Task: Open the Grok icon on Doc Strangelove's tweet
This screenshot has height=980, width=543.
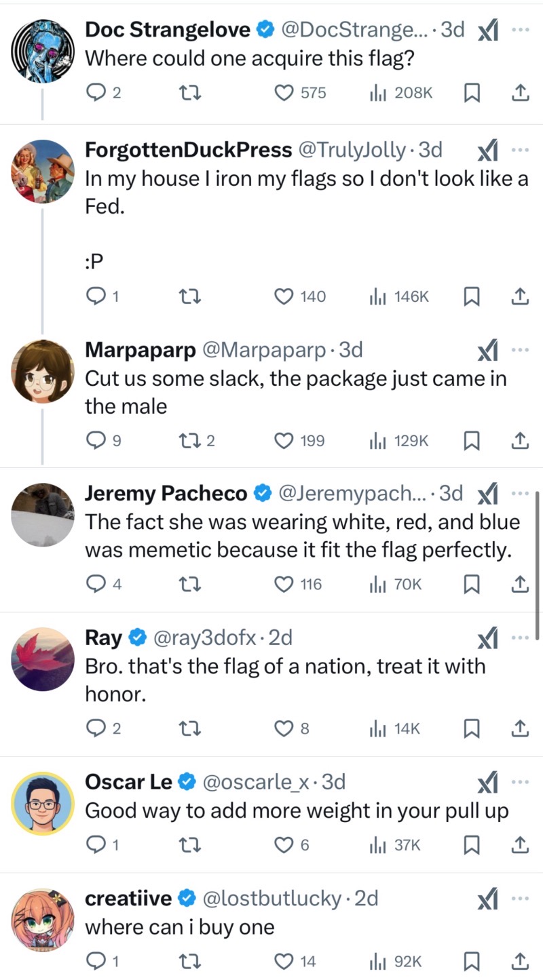Action: [487, 31]
